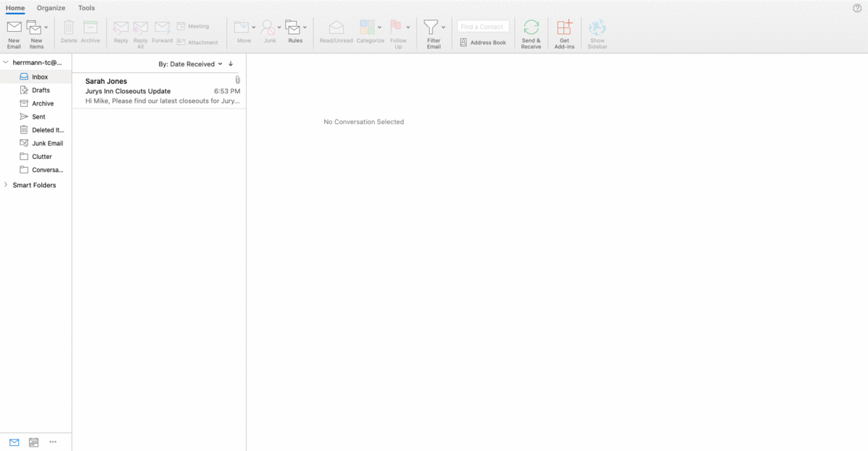Select the Sent folder
Viewport: 868px width, 451px height.
tap(36, 116)
